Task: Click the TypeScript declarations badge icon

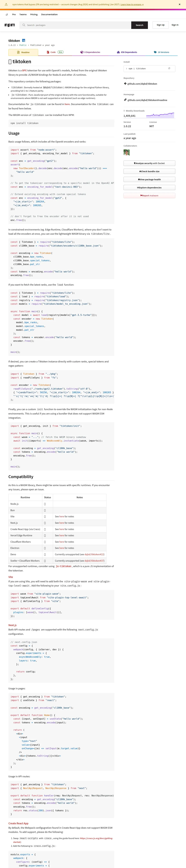Action: 24,41
